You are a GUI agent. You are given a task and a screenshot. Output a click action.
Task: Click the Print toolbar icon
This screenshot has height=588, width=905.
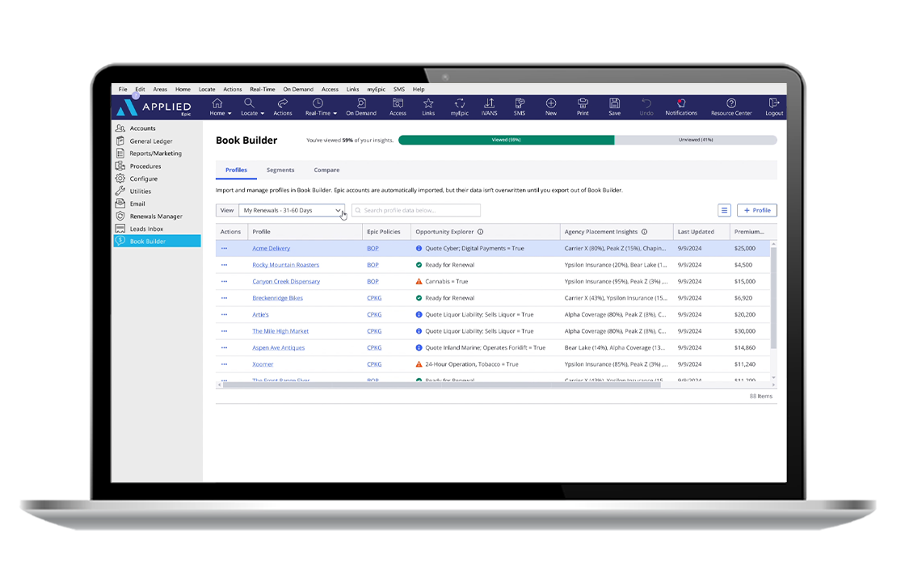(583, 103)
